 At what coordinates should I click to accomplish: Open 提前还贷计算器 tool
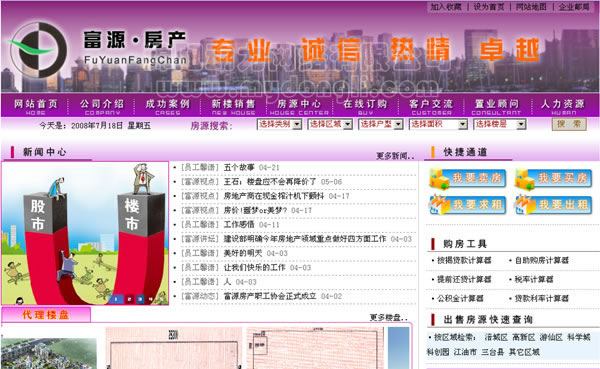(x=464, y=279)
